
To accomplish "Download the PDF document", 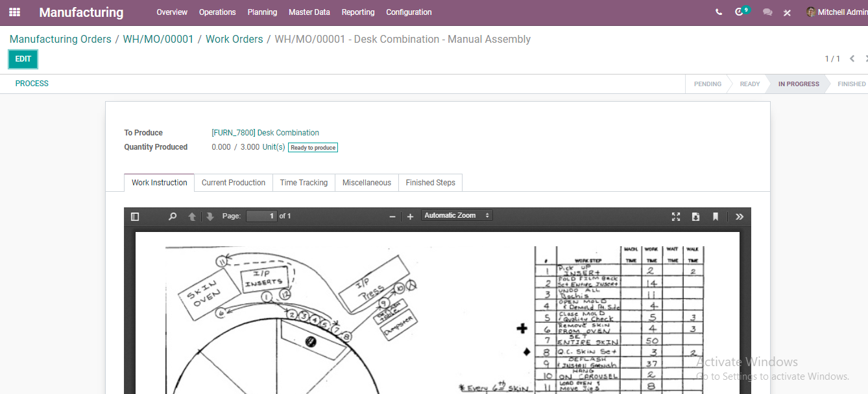I will pyautogui.click(x=695, y=216).
